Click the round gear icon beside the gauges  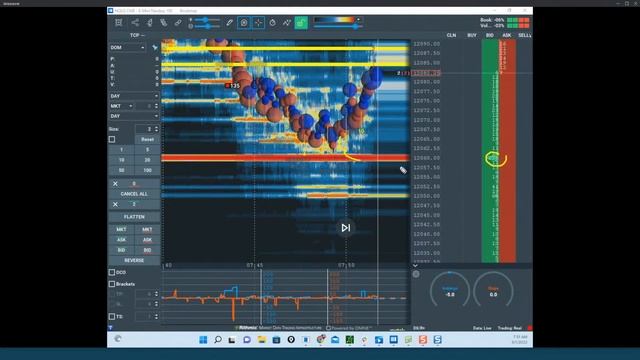pyautogui.click(x=416, y=274)
